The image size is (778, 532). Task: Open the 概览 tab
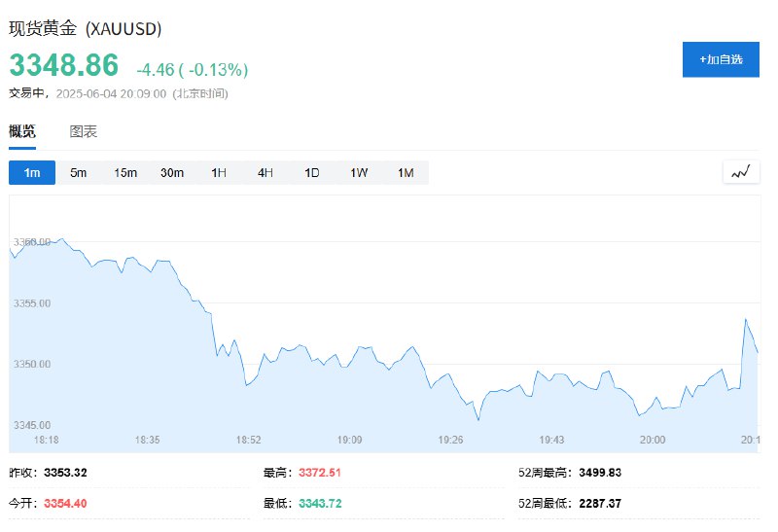(x=22, y=131)
